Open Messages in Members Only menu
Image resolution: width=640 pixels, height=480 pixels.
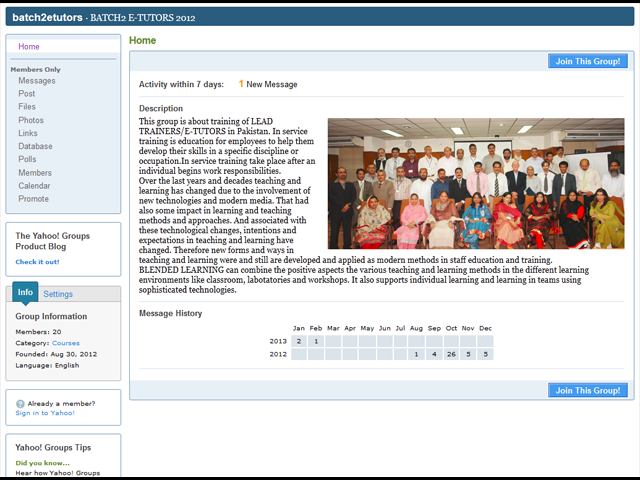37,81
